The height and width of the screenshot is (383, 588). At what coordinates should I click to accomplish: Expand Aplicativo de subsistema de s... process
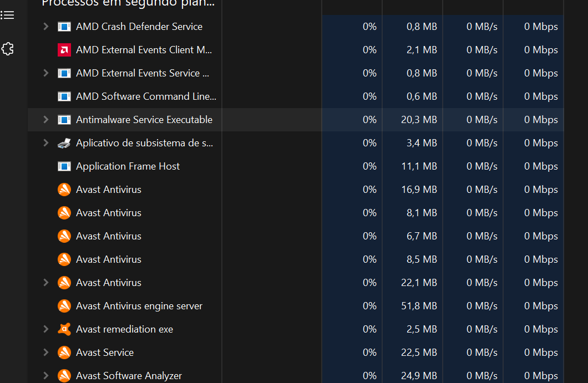click(45, 142)
